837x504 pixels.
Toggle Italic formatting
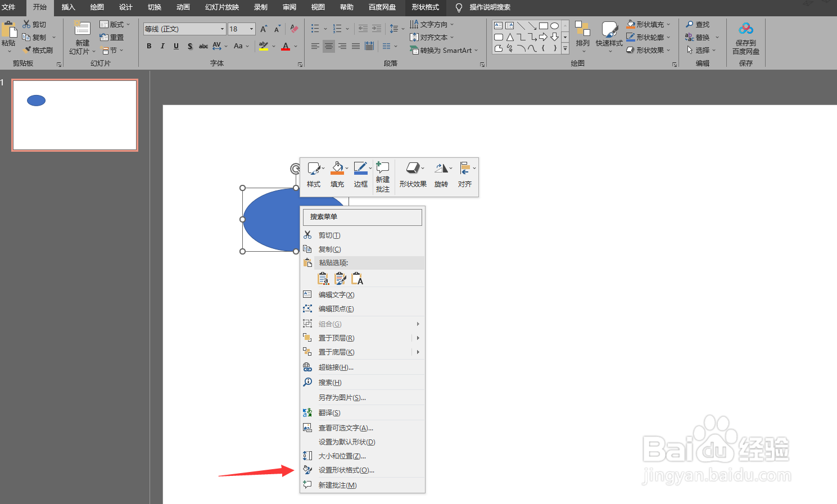tap(162, 46)
